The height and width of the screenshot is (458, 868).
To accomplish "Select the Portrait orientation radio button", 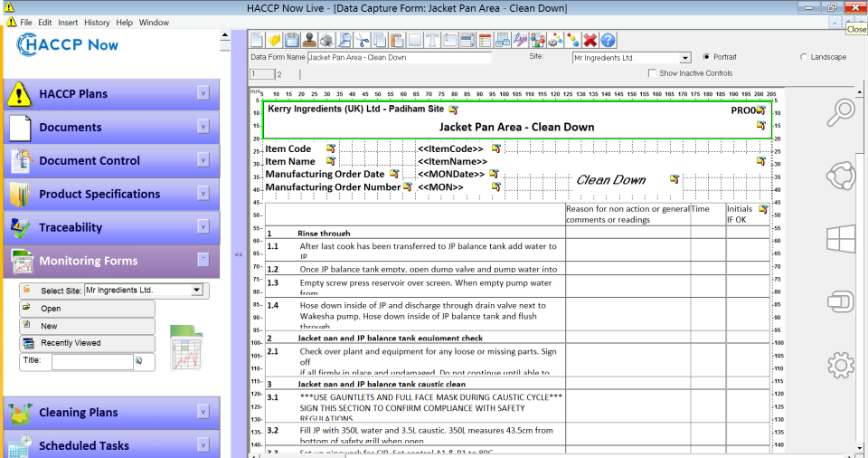I will point(706,56).
